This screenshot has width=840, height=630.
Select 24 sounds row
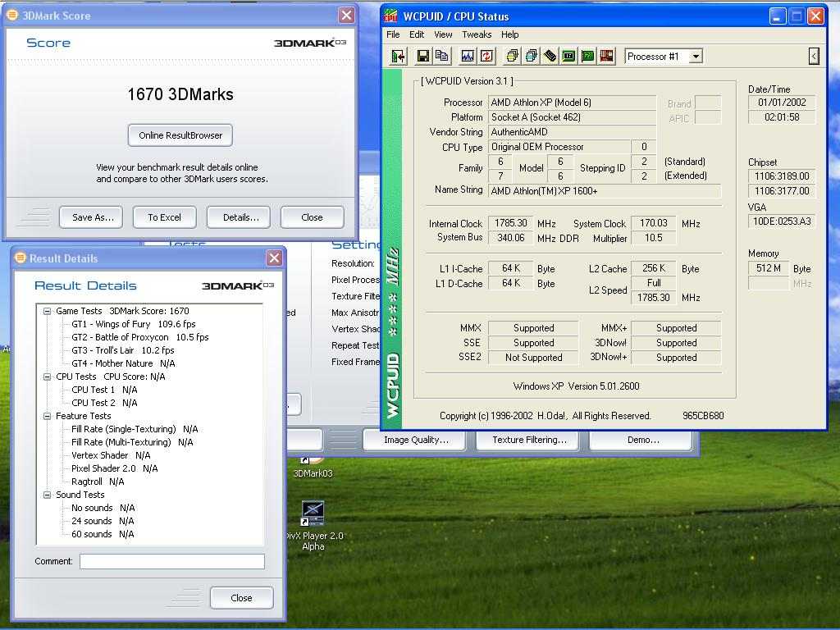(x=103, y=521)
